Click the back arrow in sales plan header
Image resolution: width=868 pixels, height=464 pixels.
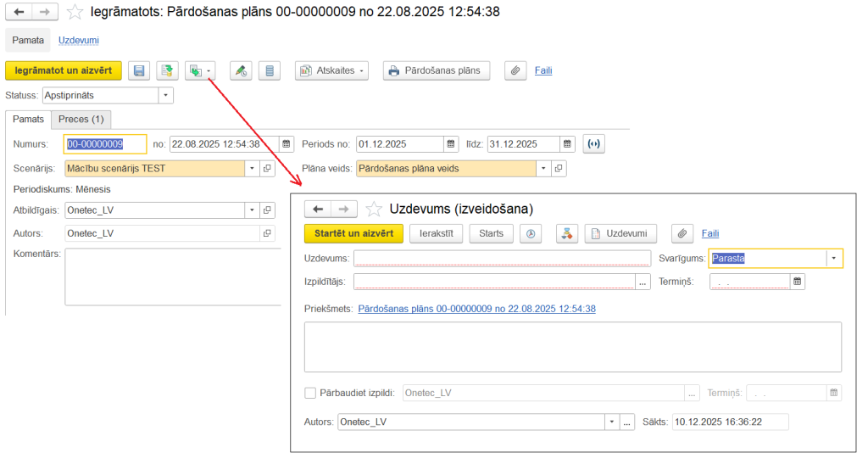pyautogui.click(x=19, y=12)
